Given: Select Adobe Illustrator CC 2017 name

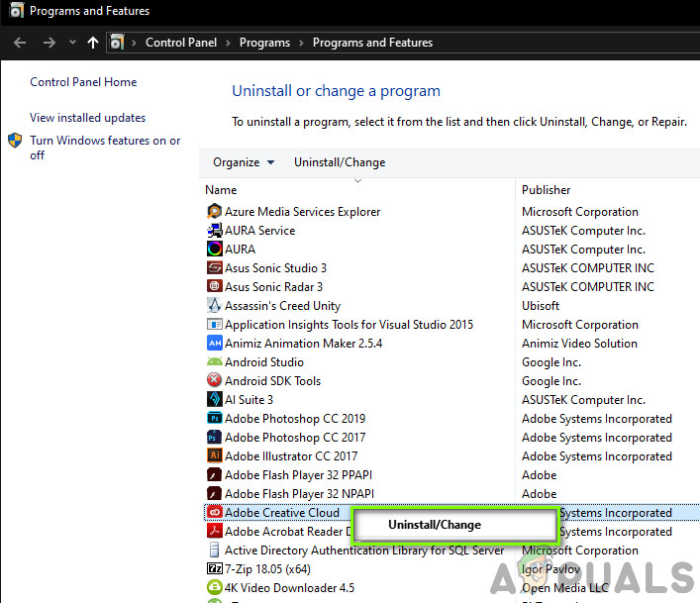Looking at the screenshot, I should 291,456.
